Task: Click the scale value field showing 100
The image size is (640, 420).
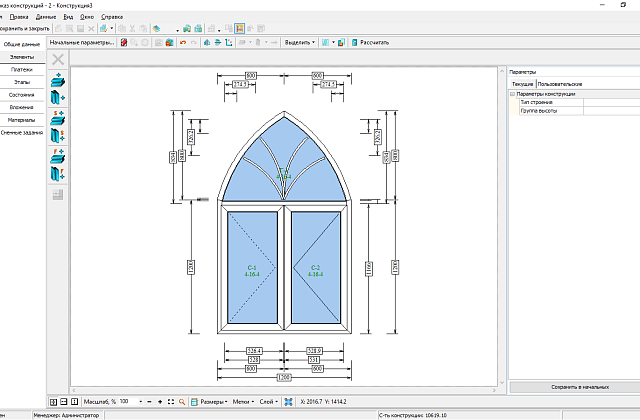Action: (129, 402)
